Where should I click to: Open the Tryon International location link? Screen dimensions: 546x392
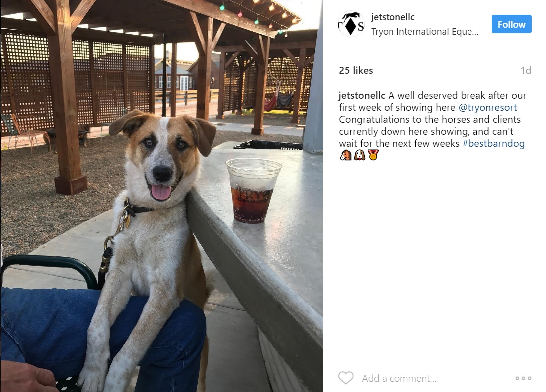(425, 32)
